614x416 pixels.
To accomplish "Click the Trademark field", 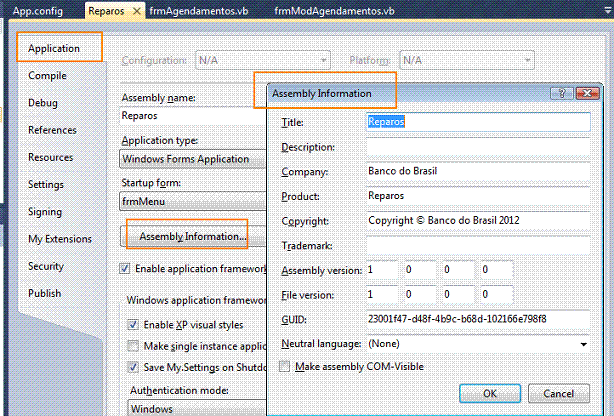I will click(478, 246).
